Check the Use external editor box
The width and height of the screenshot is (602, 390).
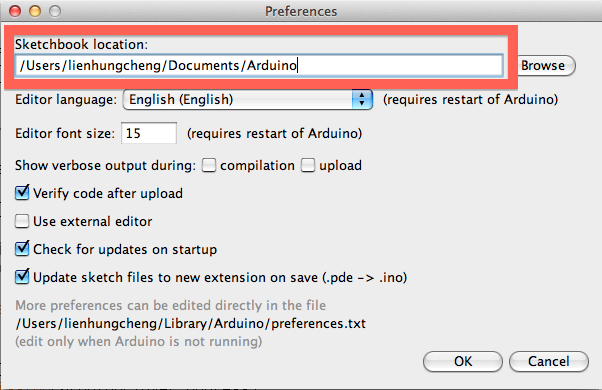click(x=22, y=221)
